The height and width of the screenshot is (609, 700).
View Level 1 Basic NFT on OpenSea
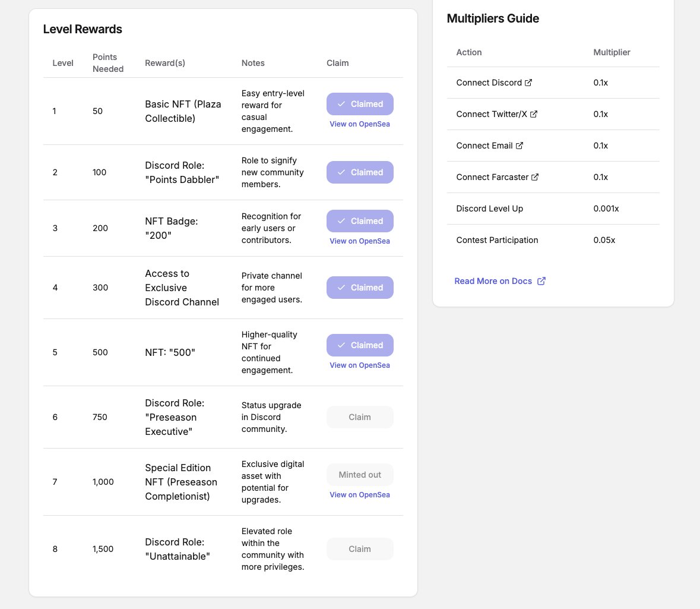click(x=360, y=124)
